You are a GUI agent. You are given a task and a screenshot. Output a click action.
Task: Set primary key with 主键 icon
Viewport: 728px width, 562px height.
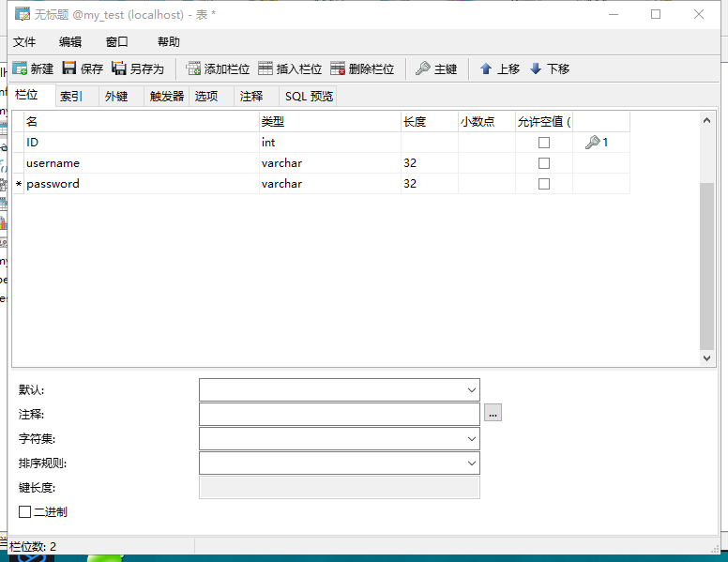pos(422,68)
